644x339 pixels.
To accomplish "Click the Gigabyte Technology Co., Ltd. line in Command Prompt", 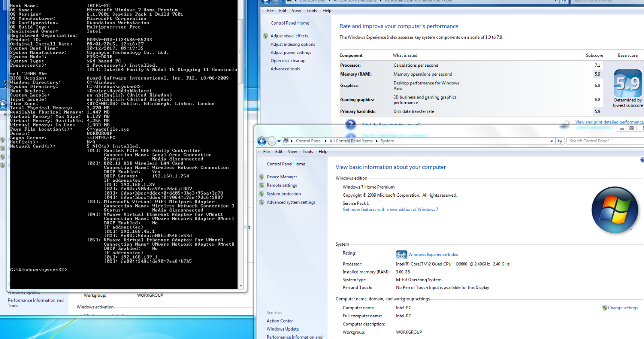I will pos(128,53).
